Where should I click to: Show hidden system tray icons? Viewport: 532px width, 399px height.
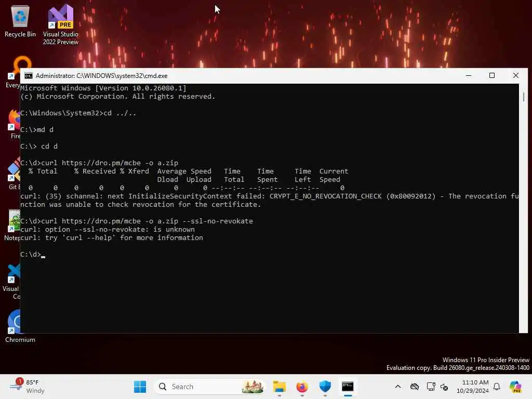point(398,387)
